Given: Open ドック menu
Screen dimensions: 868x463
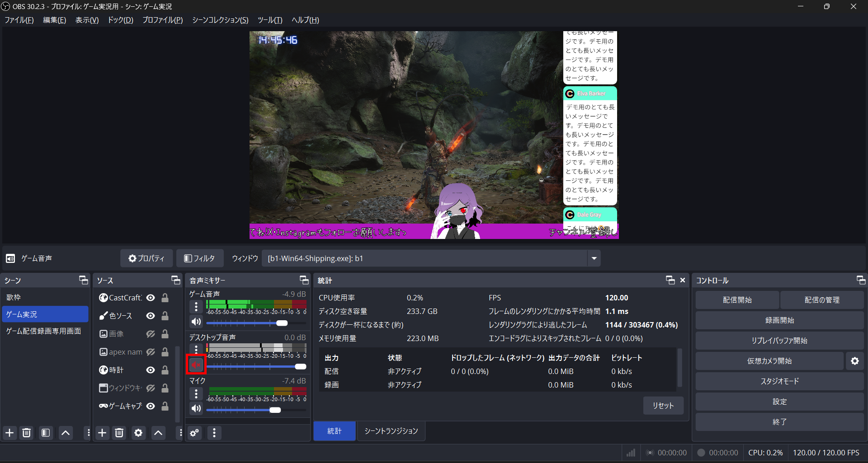Looking at the screenshot, I should pos(120,20).
